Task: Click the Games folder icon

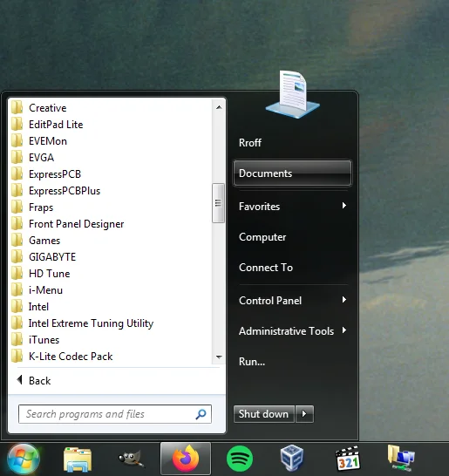Action: click(x=17, y=240)
